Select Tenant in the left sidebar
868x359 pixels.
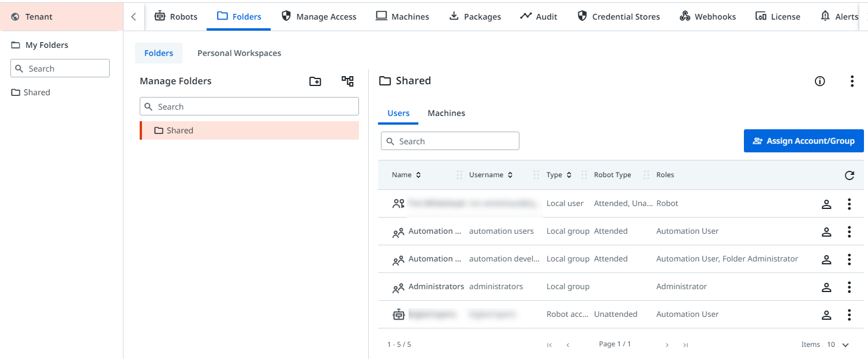[39, 17]
